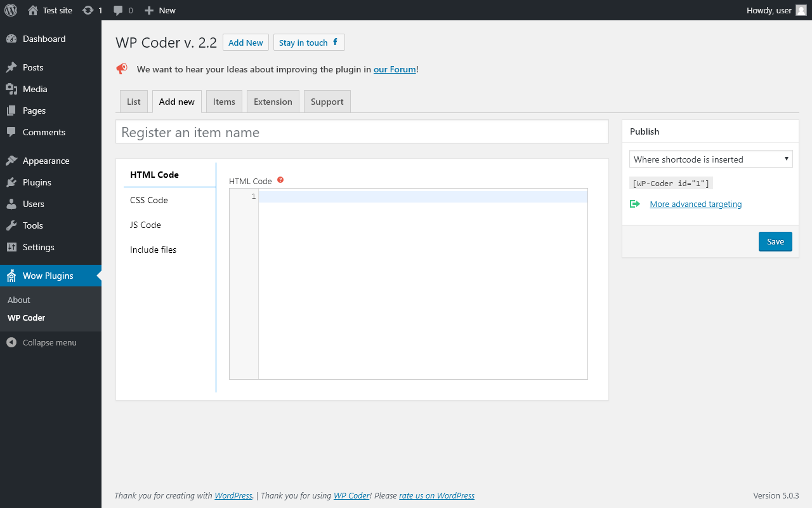Follow the More advanced targeting link
The height and width of the screenshot is (508, 812).
[696, 204]
